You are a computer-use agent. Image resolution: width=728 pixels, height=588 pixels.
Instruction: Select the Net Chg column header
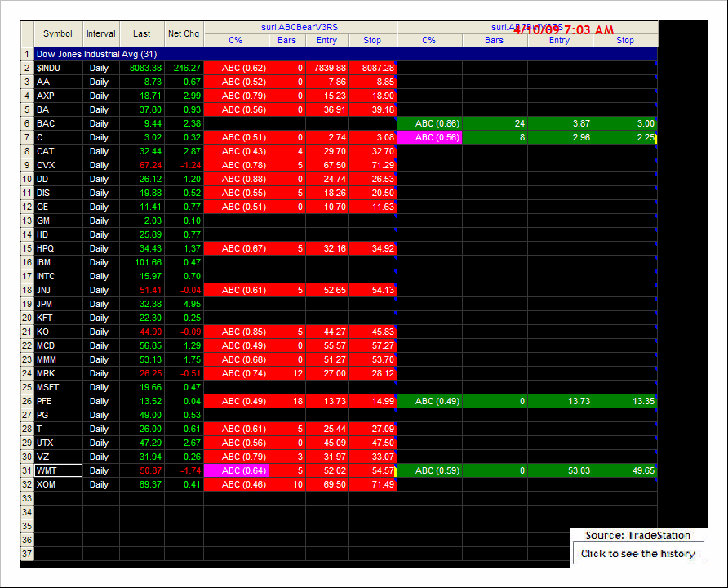(x=184, y=34)
